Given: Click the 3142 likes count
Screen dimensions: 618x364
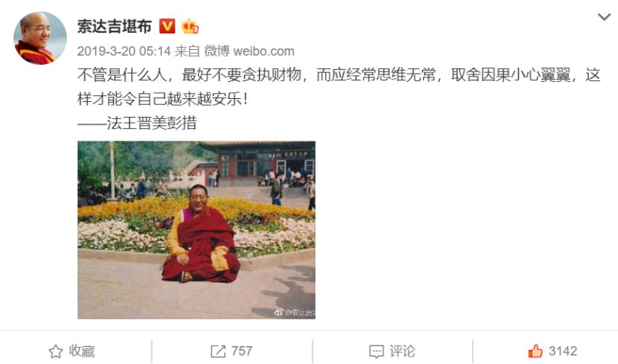Looking at the screenshot, I should click(563, 351).
